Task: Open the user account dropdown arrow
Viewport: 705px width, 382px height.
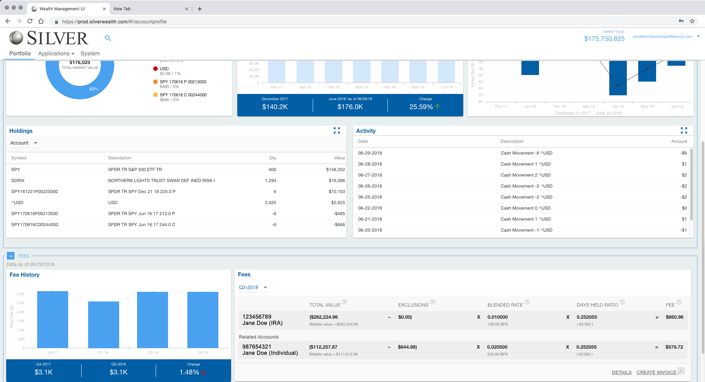Action: click(698, 36)
